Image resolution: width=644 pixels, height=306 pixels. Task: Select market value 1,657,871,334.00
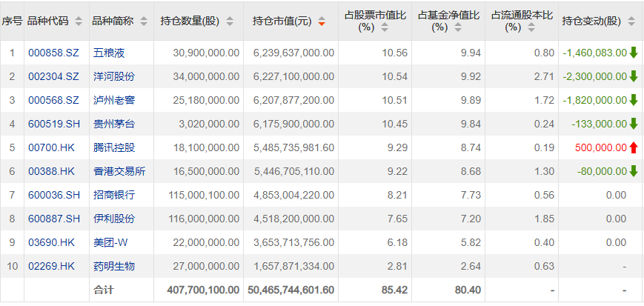(x=294, y=267)
